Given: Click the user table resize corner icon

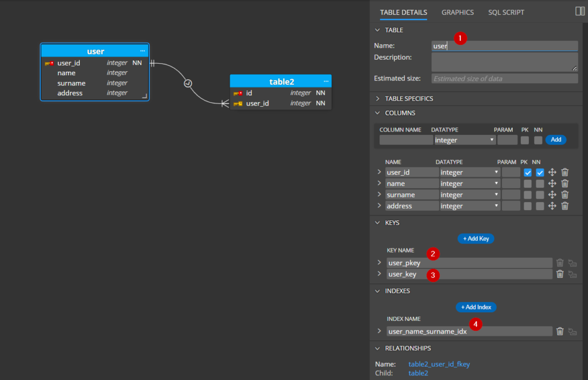Looking at the screenshot, I should click(x=145, y=96).
